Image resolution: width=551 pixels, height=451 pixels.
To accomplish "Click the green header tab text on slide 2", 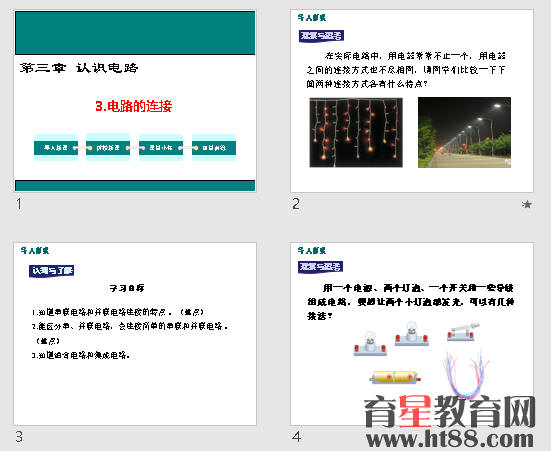I will click(x=312, y=18).
